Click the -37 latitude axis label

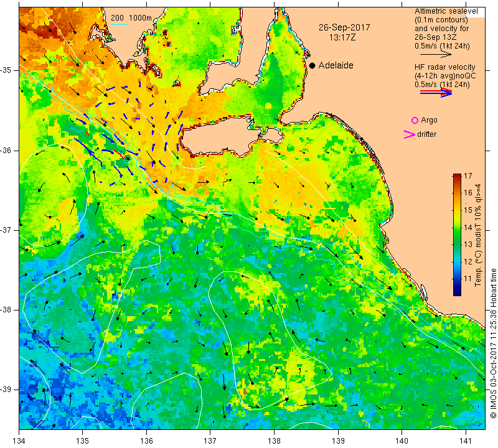click(6, 230)
